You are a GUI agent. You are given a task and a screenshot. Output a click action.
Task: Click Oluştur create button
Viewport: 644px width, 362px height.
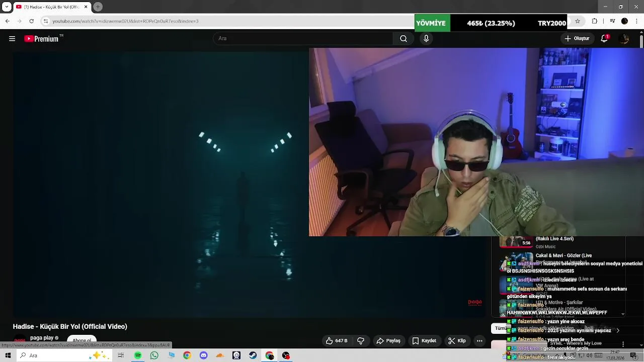coord(577,39)
